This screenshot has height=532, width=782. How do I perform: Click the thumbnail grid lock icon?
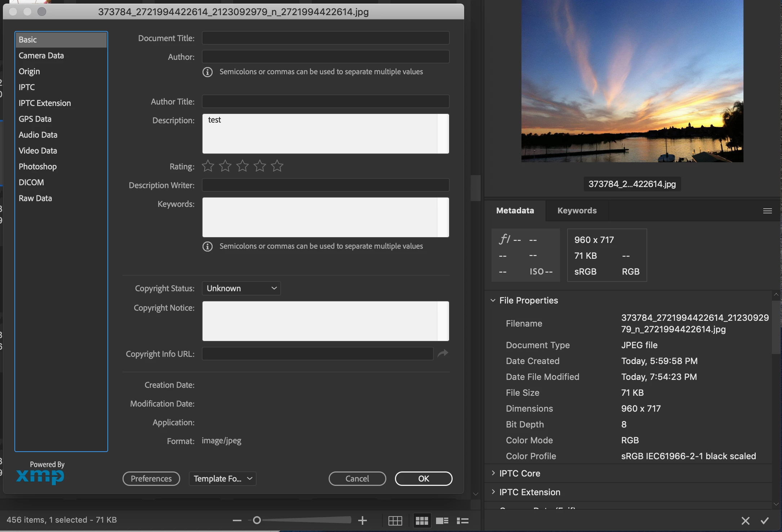[x=395, y=520]
